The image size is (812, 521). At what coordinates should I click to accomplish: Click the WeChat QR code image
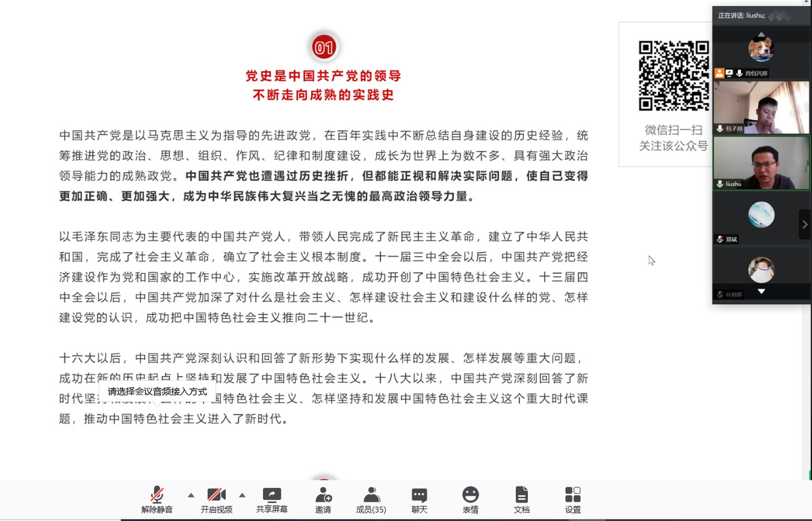(x=674, y=75)
